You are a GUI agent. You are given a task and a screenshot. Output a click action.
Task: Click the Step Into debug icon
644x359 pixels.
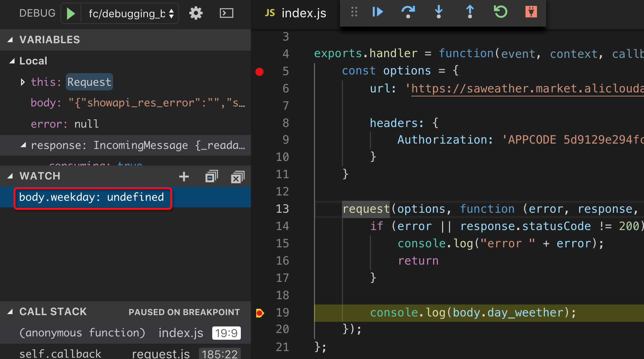pos(437,12)
